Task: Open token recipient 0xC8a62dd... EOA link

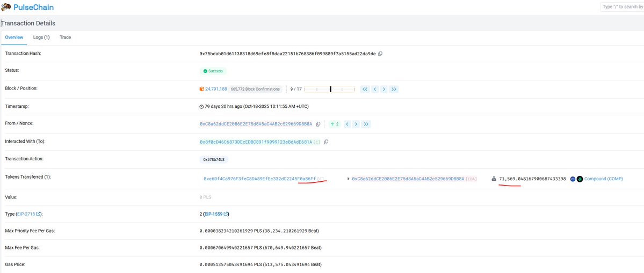Action: tap(408, 179)
